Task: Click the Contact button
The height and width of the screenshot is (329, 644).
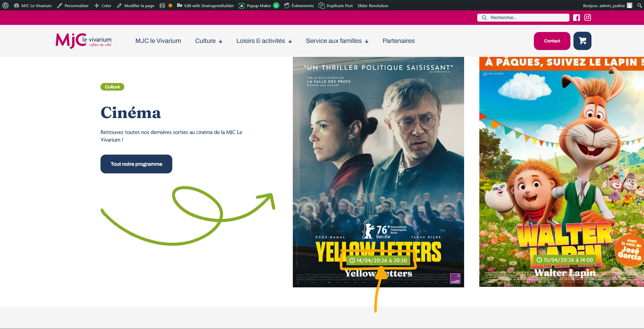Action: tap(552, 41)
